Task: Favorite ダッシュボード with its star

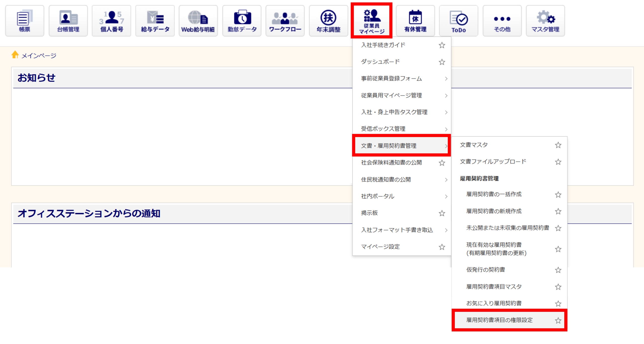Action: click(442, 62)
